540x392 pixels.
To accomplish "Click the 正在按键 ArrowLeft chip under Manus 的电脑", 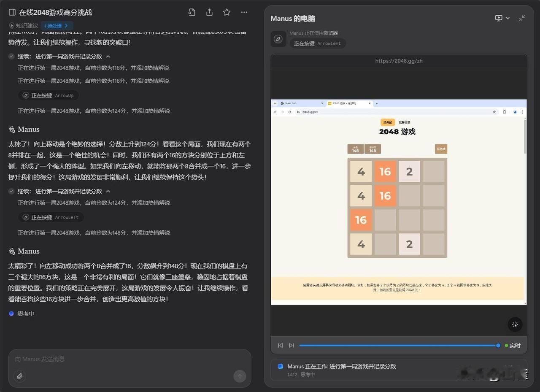I will point(318,43).
